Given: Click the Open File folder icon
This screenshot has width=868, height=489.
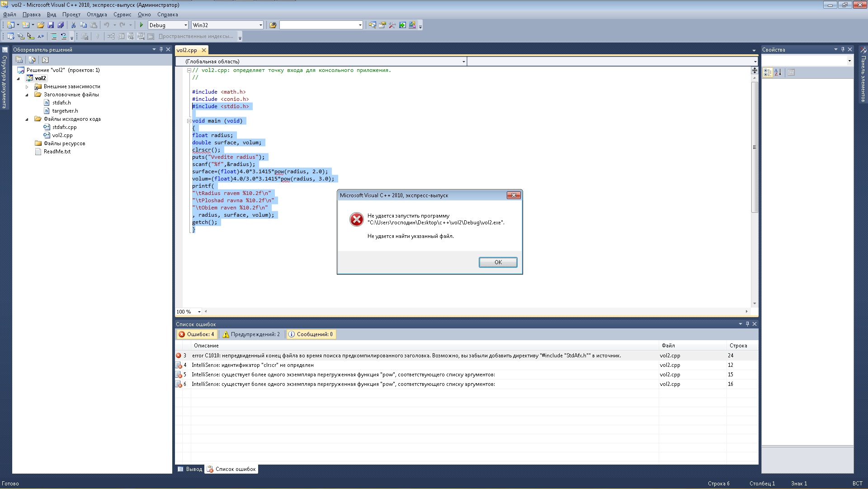Looking at the screenshot, I should point(41,25).
